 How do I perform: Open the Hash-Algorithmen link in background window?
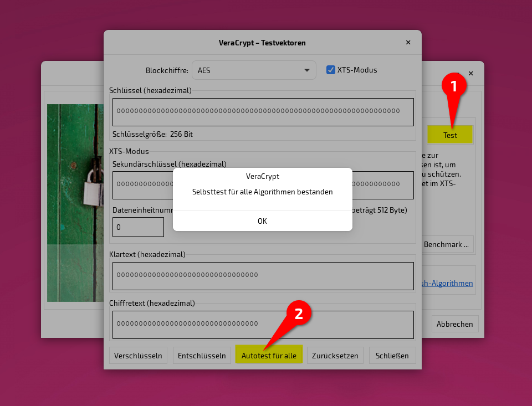447,283
